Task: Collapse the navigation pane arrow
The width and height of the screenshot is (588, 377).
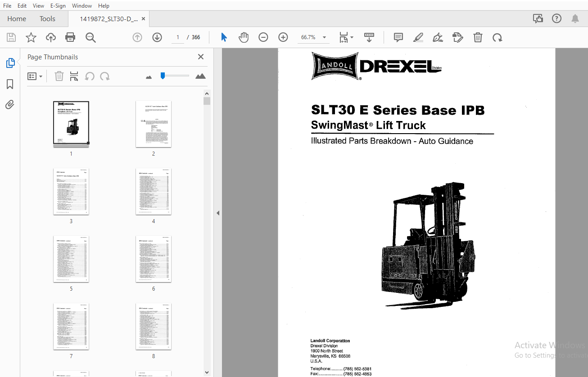Action: click(x=218, y=213)
